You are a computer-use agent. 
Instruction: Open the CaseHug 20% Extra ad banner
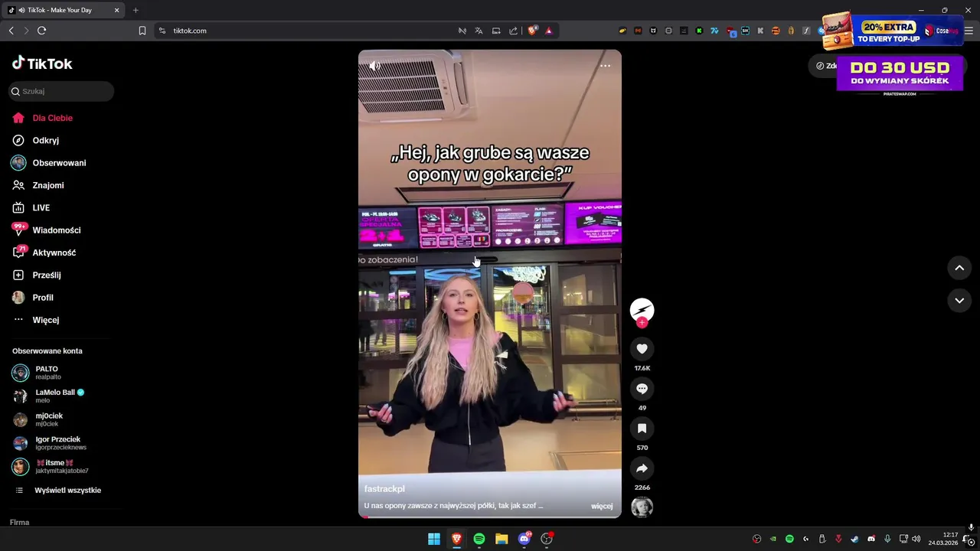[x=893, y=32]
